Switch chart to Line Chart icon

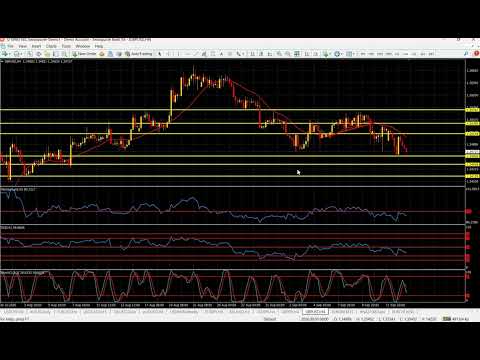270,54
